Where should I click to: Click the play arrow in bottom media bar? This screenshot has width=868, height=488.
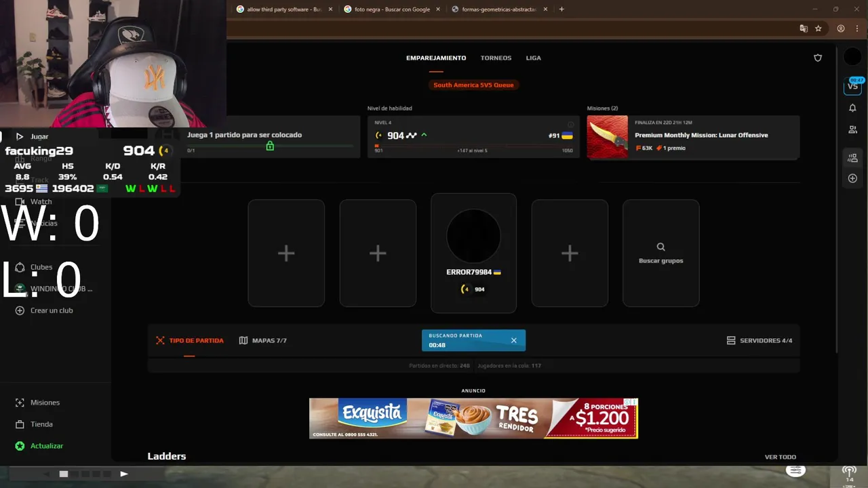(123, 474)
